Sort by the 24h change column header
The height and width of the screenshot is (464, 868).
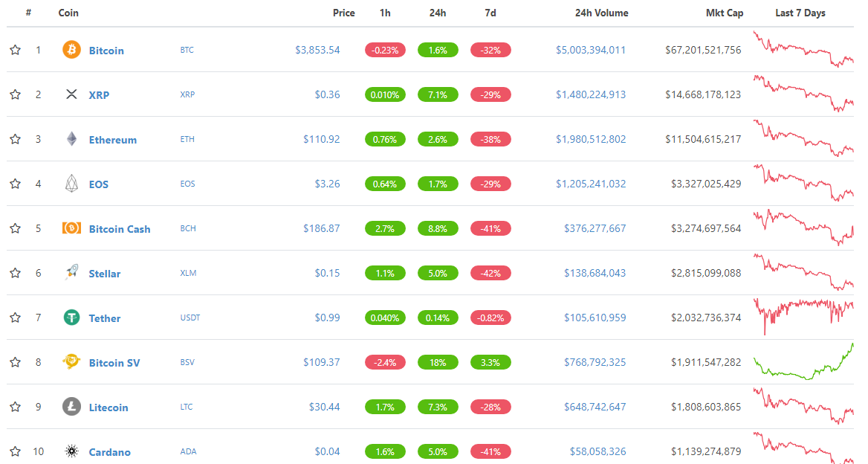coord(438,13)
